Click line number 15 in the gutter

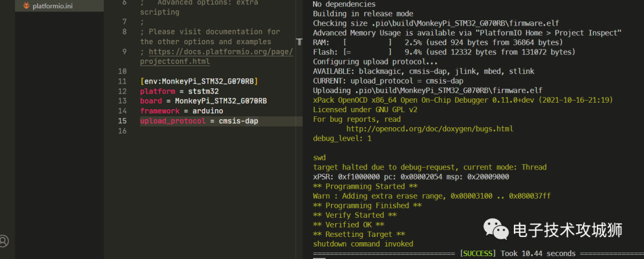pos(122,121)
